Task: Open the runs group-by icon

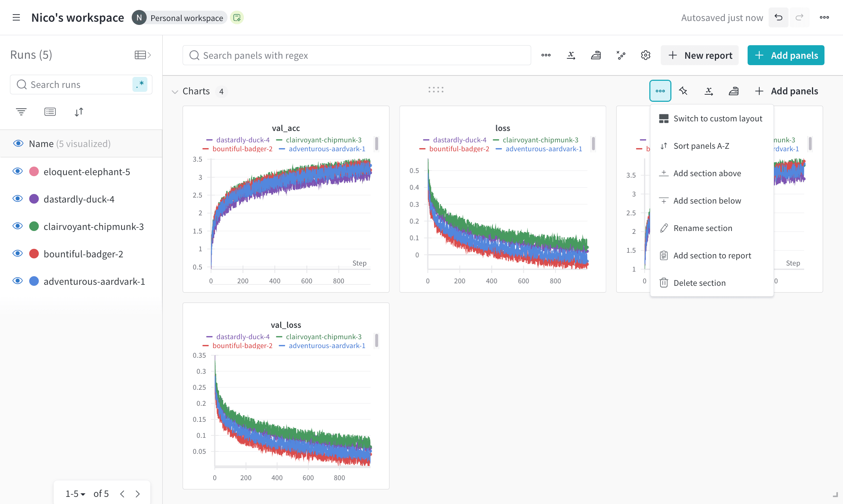Action: click(50, 112)
